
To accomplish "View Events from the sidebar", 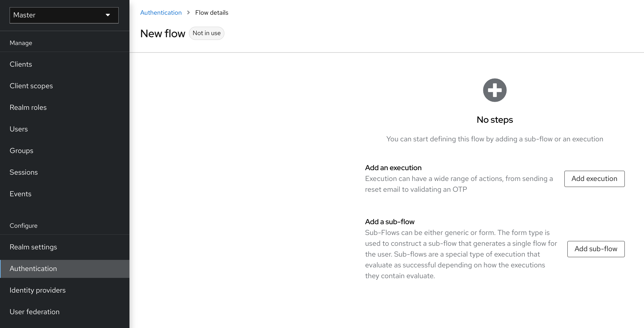I will [x=20, y=194].
